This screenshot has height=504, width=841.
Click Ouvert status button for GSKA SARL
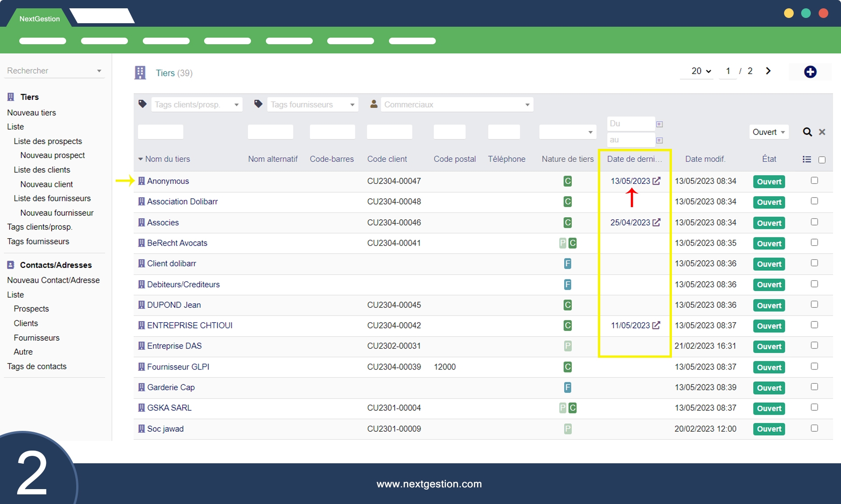click(x=769, y=409)
